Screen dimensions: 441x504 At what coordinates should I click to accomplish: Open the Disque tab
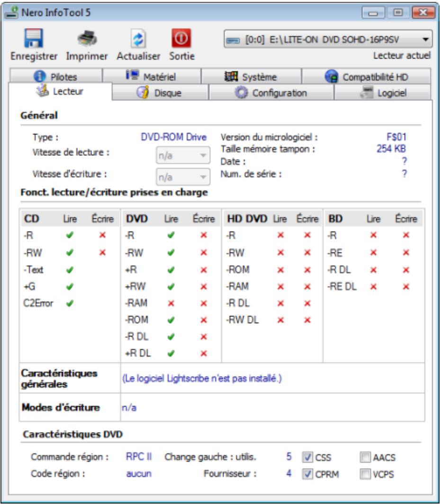pyautogui.click(x=160, y=93)
